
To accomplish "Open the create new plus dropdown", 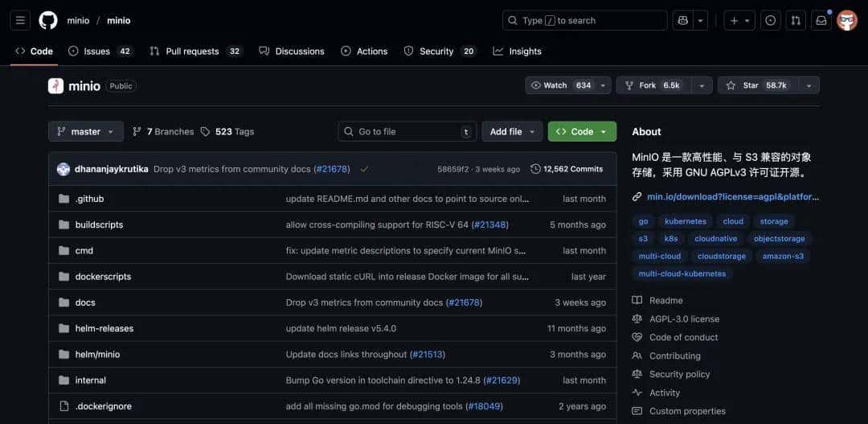I will (739, 20).
